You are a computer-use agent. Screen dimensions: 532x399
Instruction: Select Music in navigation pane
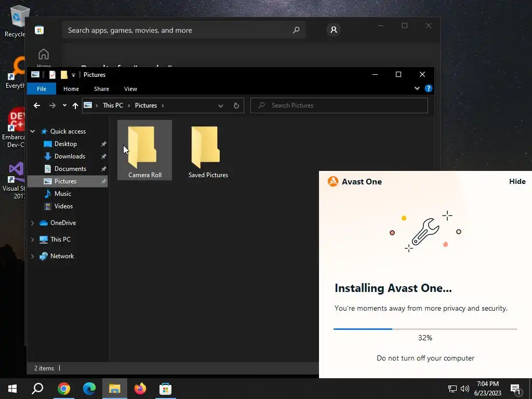62,194
